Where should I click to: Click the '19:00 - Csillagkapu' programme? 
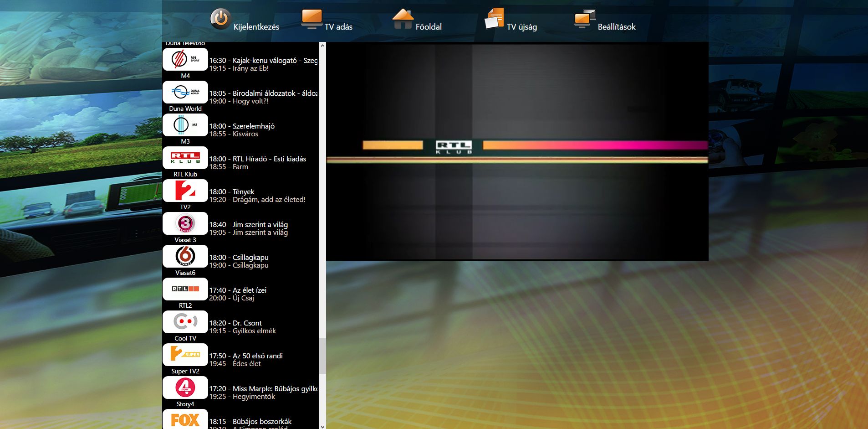pos(239,265)
